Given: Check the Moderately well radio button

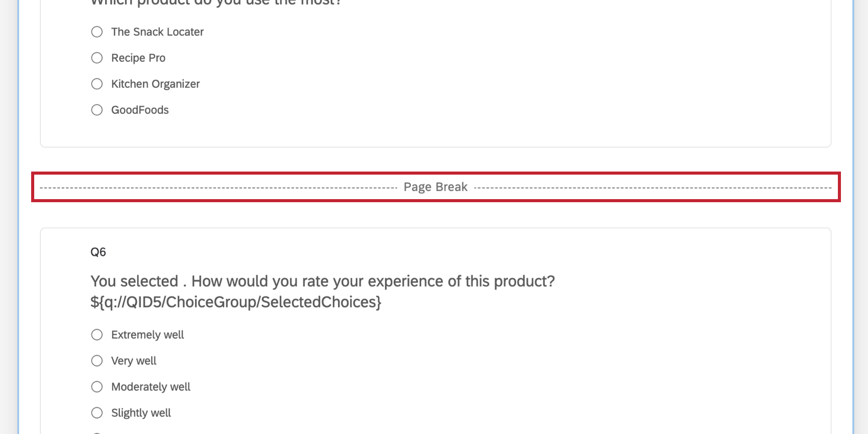Looking at the screenshot, I should 97,387.
